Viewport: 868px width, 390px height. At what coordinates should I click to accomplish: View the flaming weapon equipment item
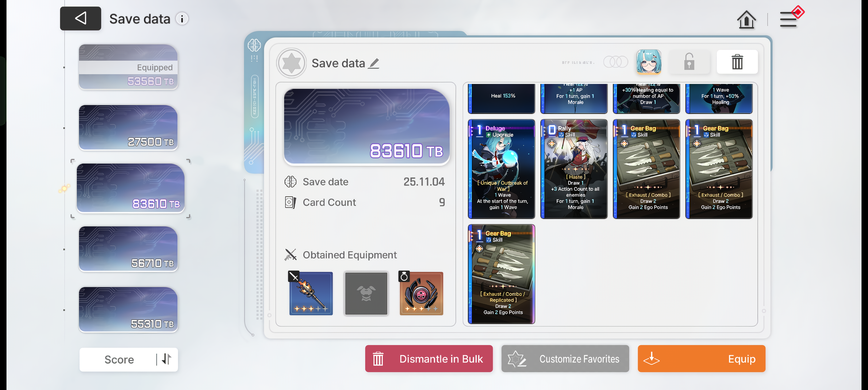311,293
